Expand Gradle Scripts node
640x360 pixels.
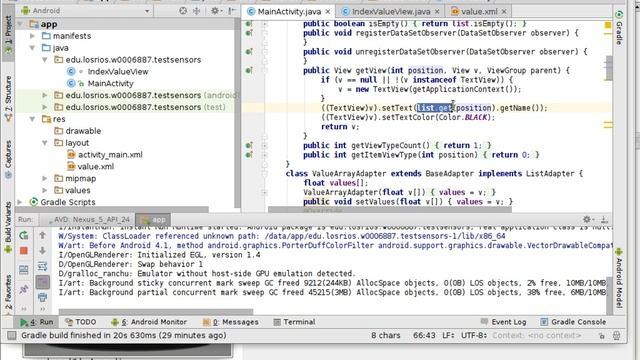point(20,202)
